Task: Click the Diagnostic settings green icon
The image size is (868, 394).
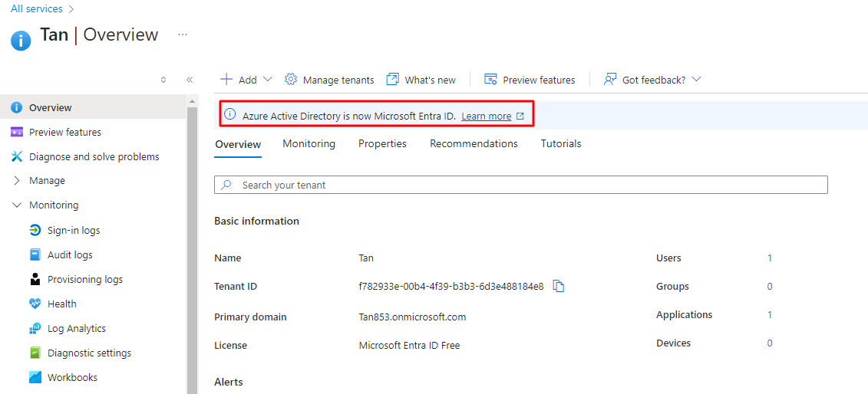Action: 35,353
